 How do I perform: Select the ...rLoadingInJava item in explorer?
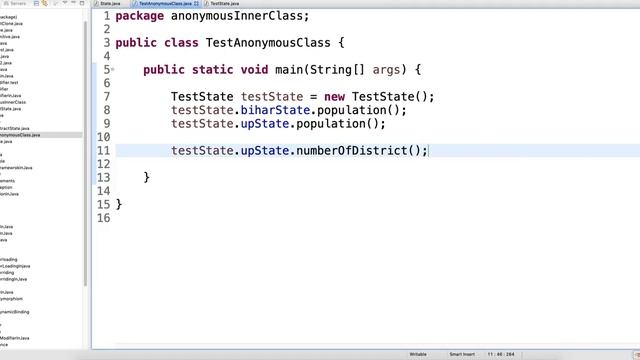[15, 266]
